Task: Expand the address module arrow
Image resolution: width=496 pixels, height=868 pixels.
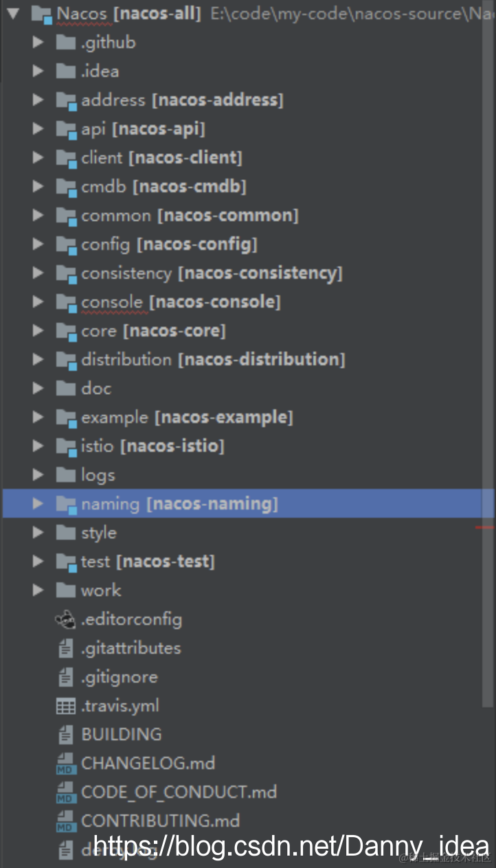Action: [x=38, y=100]
